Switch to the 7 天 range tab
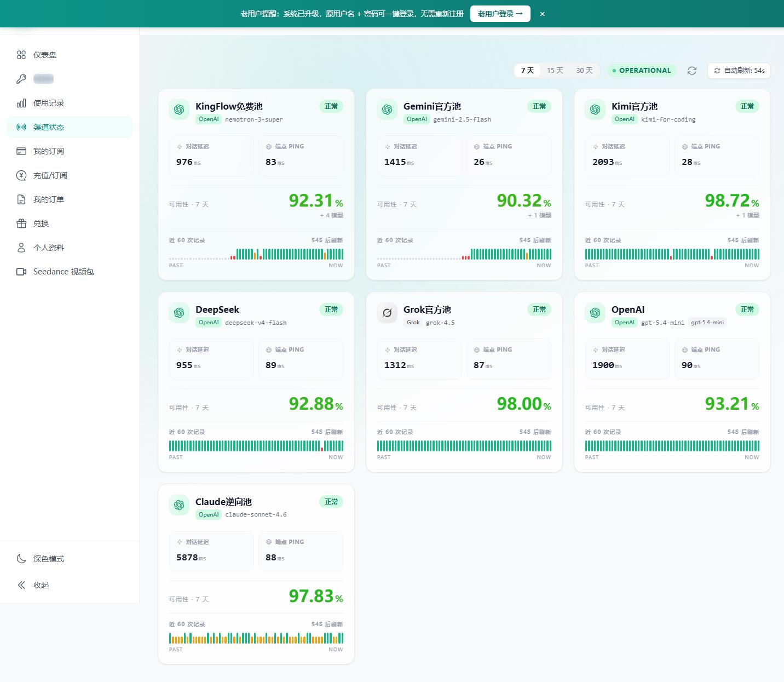This screenshot has width=784, height=682. click(x=527, y=71)
